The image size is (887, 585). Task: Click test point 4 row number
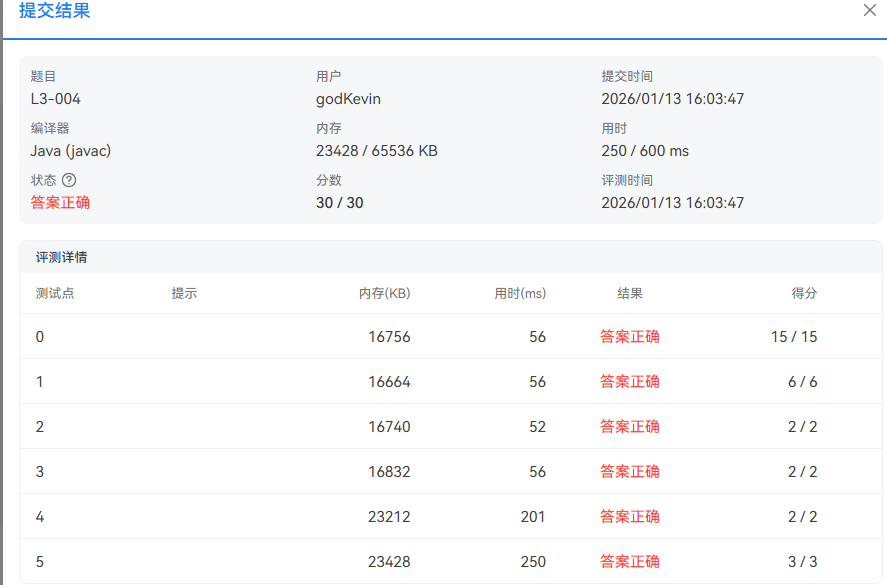click(40, 517)
